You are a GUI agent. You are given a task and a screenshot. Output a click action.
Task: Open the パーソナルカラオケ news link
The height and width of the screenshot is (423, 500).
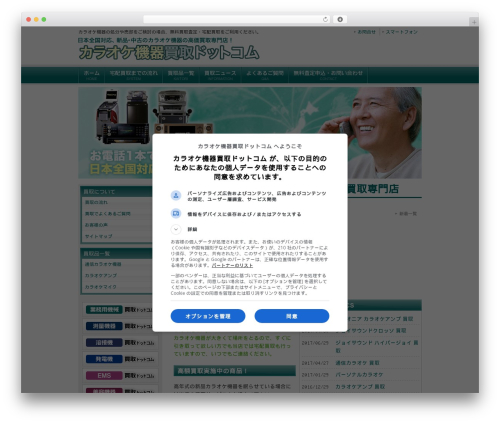coord(359,375)
